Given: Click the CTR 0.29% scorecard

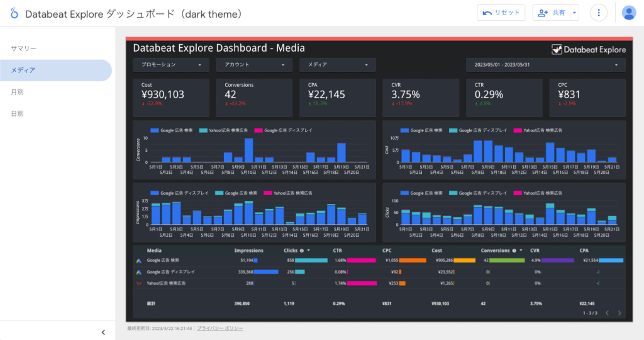Looking at the screenshot, I should click(504, 98).
